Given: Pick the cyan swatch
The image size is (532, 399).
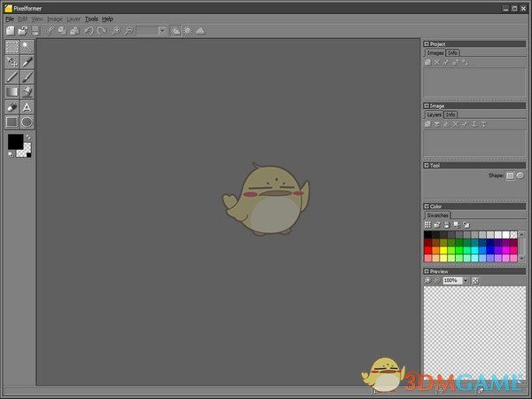Looking at the screenshot, I should point(474,250).
